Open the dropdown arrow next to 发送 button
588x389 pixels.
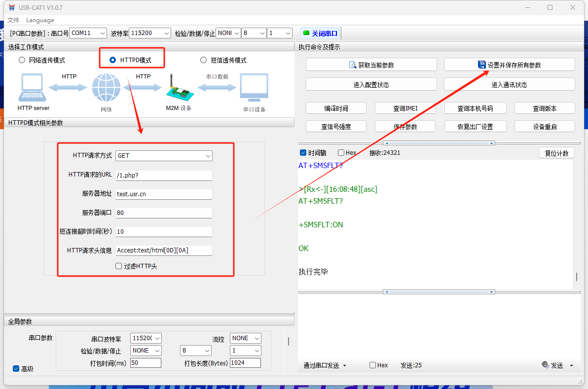(x=572, y=365)
